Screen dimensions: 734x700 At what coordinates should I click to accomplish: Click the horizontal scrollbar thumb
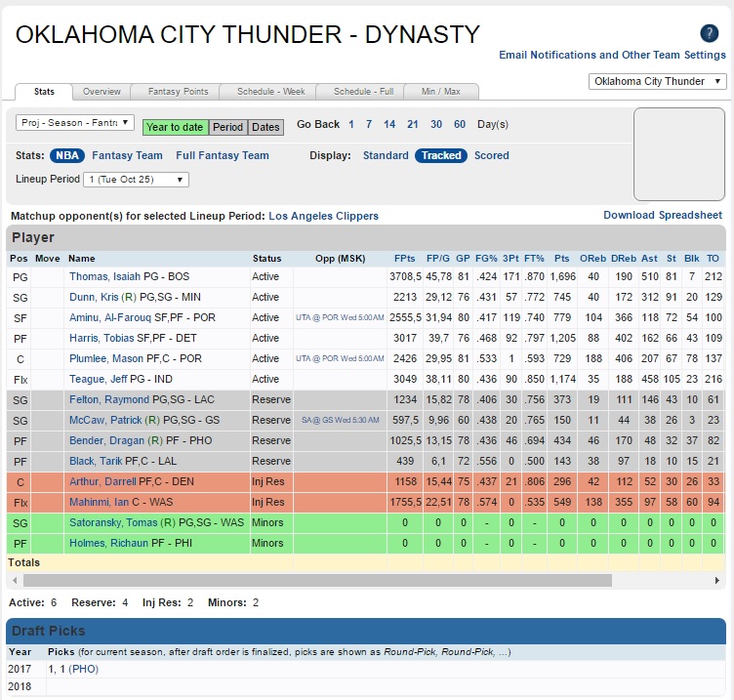[x=317, y=581]
